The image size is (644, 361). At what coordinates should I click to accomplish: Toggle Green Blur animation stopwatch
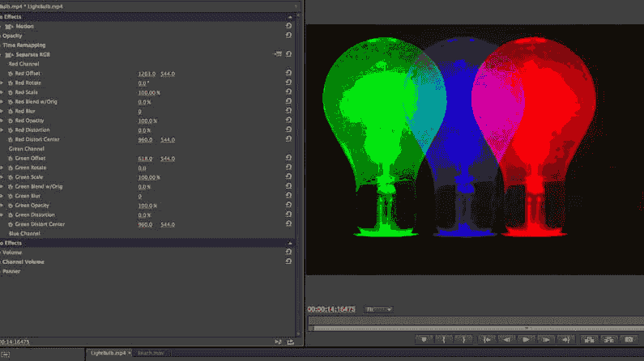[x=11, y=196]
